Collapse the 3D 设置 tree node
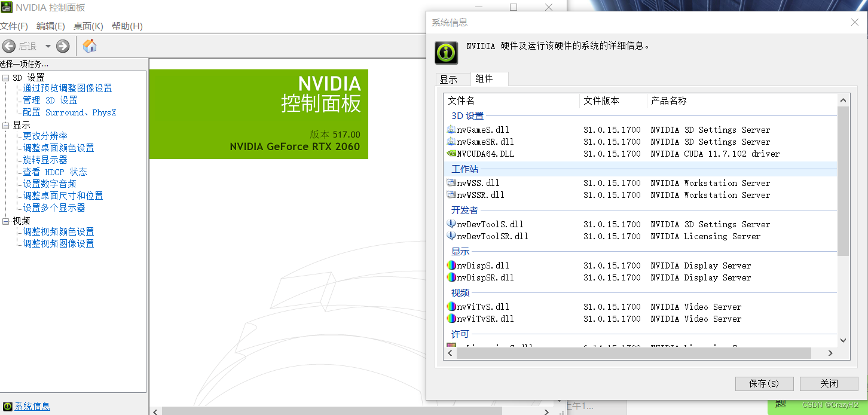Image resolution: width=868 pixels, height=415 pixels. coord(6,78)
